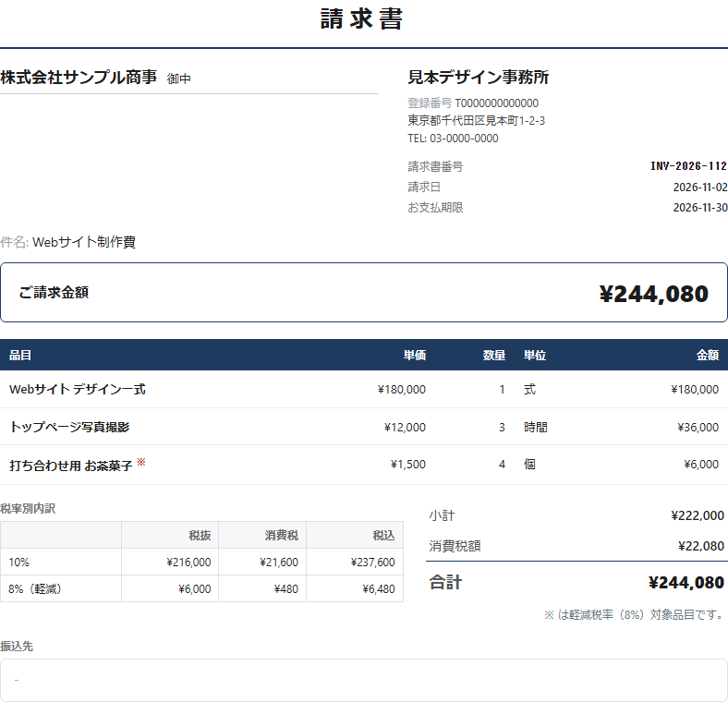Screen dimensions: 728x702
Task: Click the red ※ mark beside お茶菓子
Action: (x=141, y=462)
